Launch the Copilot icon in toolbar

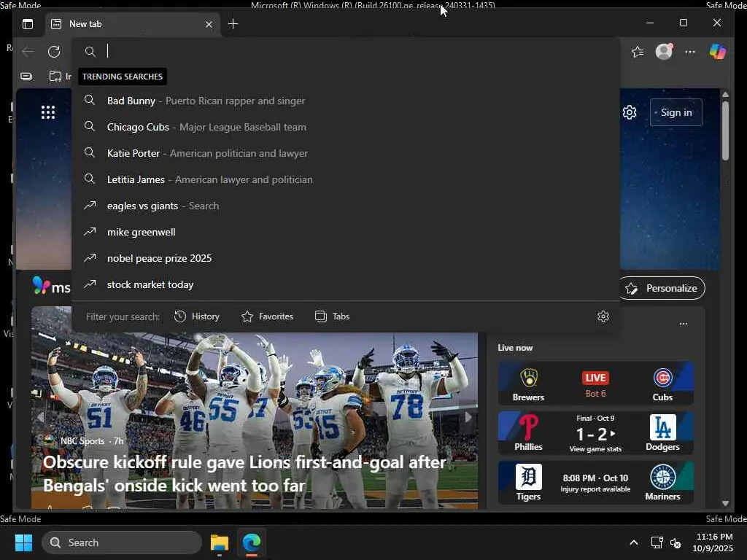click(718, 52)
